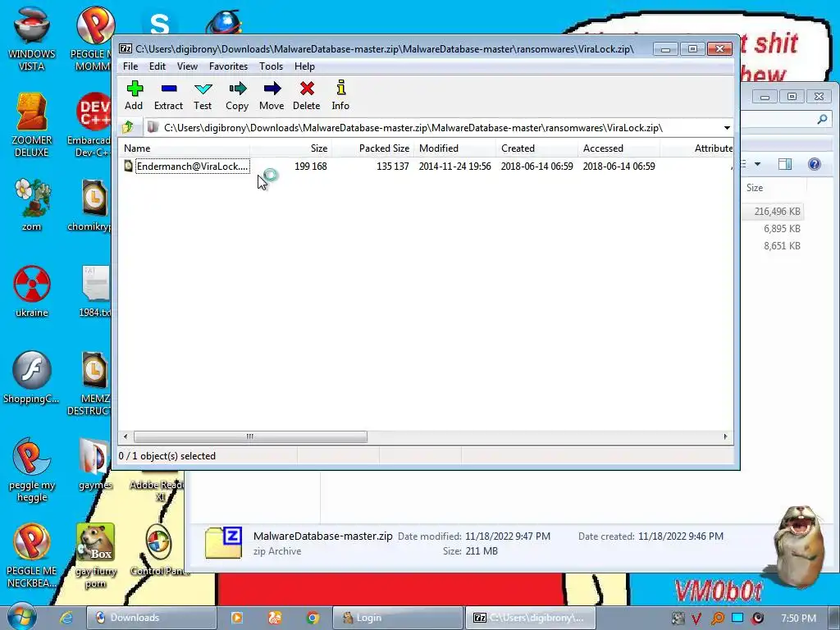840x630 pixels.
Task: Click the scrollbar left arrow
Action: 126,436
